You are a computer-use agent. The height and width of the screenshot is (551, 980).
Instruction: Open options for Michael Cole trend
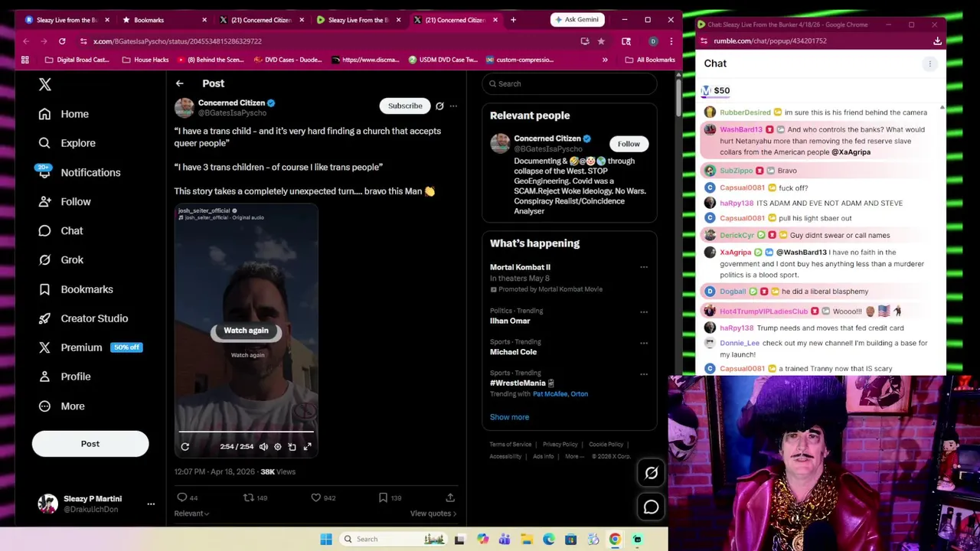click(644, 343)
